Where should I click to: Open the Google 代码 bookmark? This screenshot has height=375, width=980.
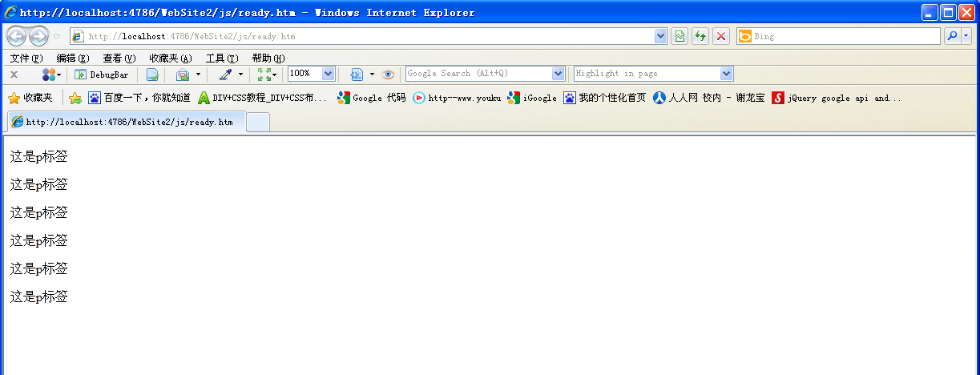(x=372, y=98)
